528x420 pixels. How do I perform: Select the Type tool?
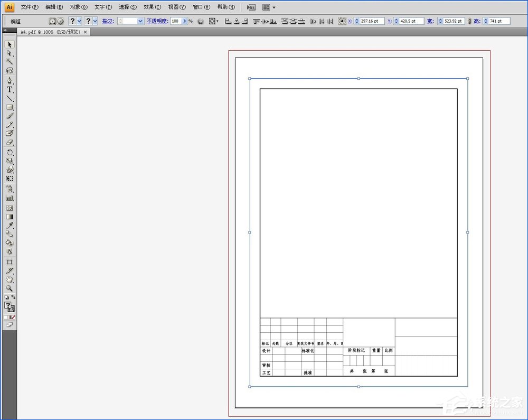point(10,90)
